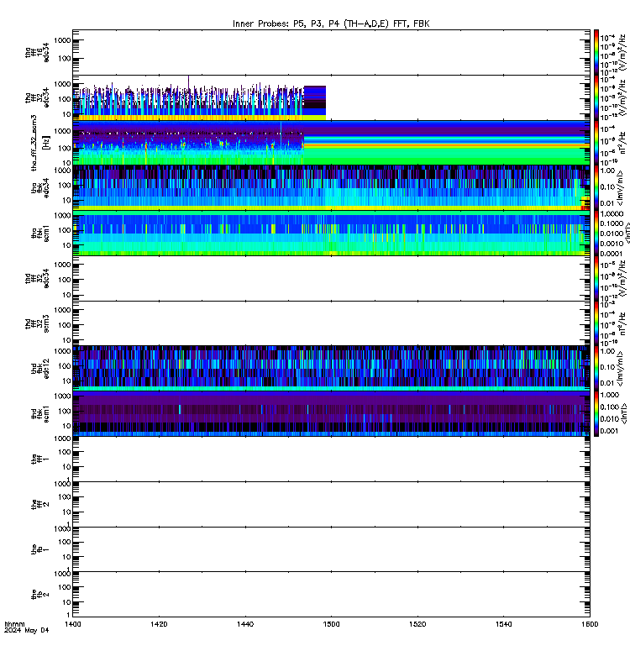Click the "hhmm" axis unit label
This screenshot has width=630, height=672.
pos(14,624)
